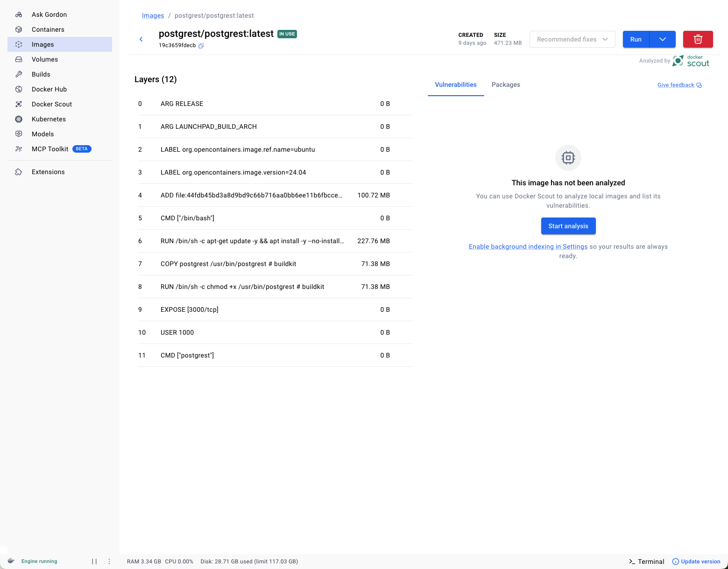Switch to the Vulnerabilities tab
The width and height of the screenshot is (728, 569).
[456, 84]
